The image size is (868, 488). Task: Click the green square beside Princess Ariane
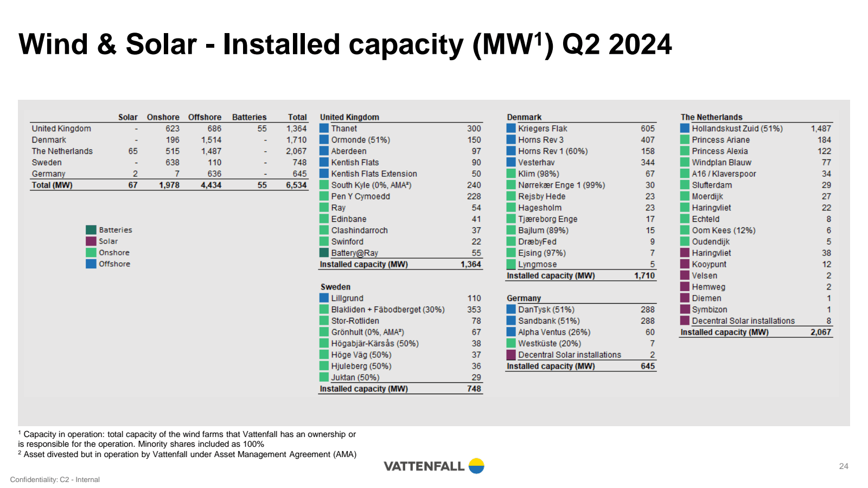coord(685,140)
